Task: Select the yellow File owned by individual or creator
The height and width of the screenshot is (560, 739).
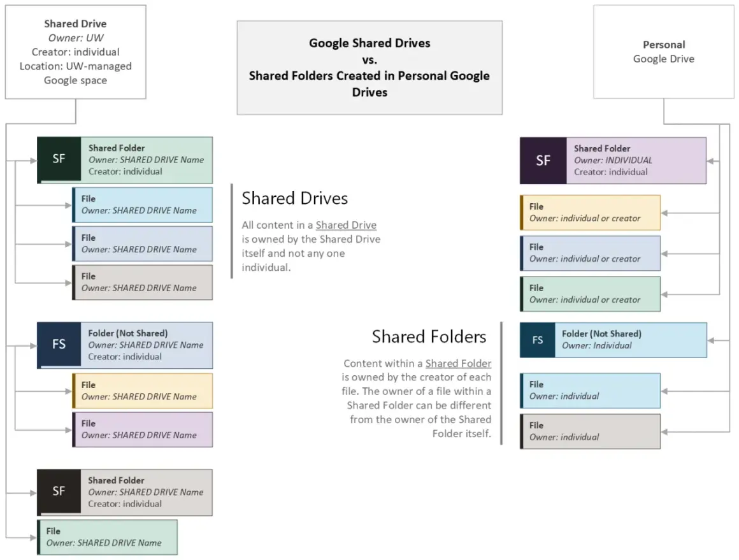Action: (x=590, y=213)
